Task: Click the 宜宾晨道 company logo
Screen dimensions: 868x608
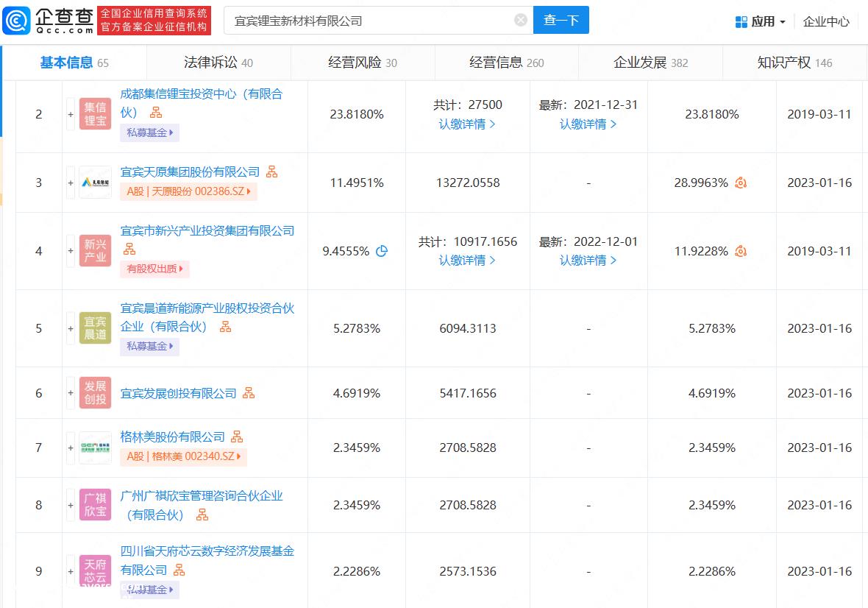Action: pyautogui.click(x=95, y=328)
